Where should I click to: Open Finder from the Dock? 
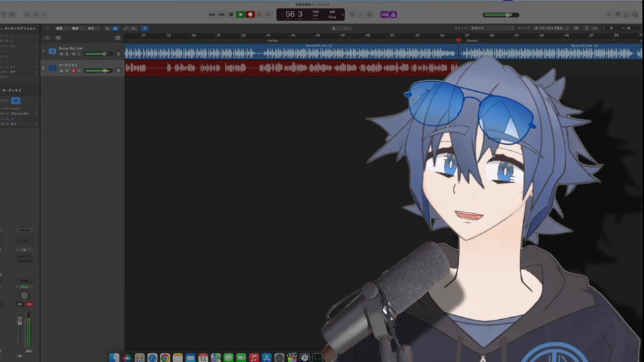[114, 358]
